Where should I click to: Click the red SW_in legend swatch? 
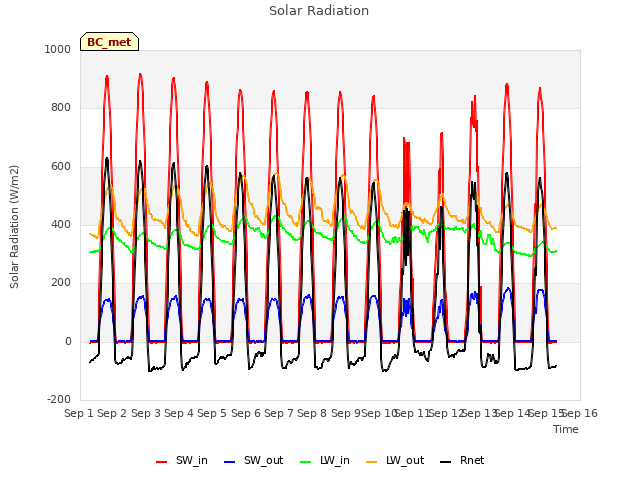[162, 462]
